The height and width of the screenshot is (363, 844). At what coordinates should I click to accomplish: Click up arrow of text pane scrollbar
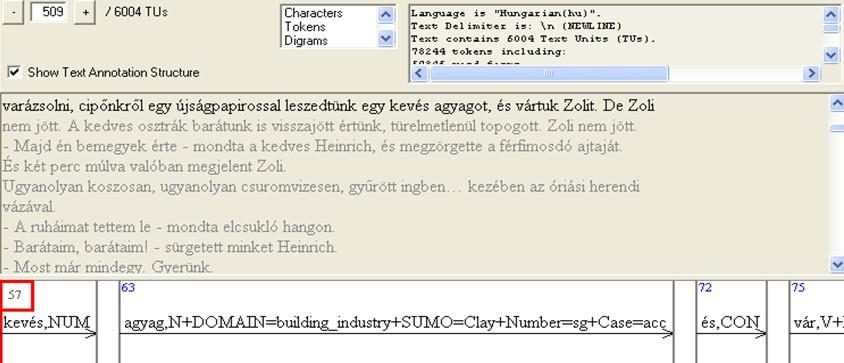coord(837,102)
